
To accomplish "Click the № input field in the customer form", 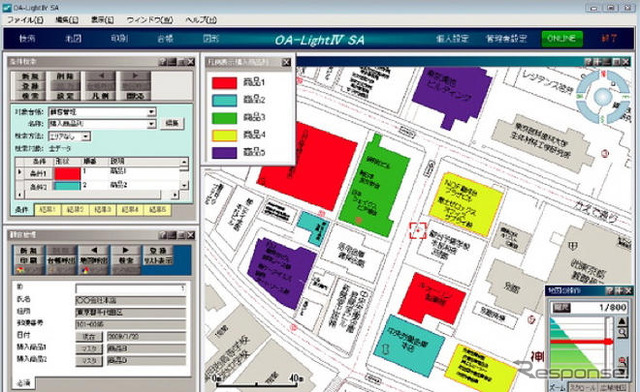I will coord(131,288).
